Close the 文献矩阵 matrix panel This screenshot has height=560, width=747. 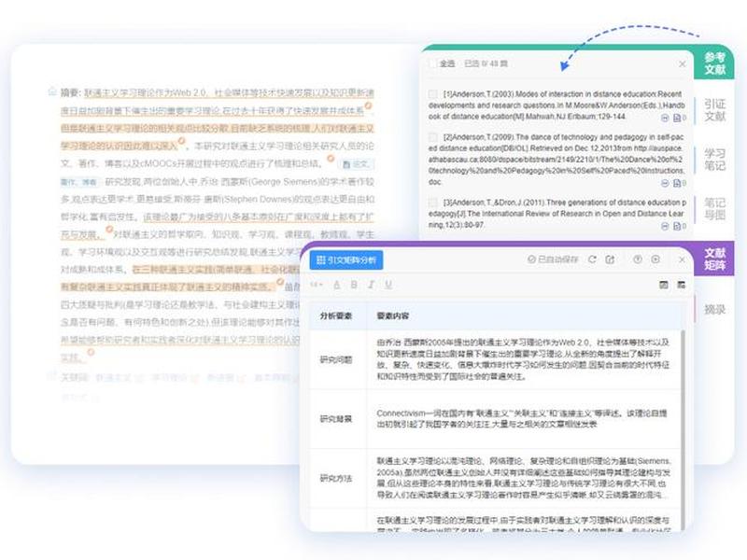click(682, 259)
